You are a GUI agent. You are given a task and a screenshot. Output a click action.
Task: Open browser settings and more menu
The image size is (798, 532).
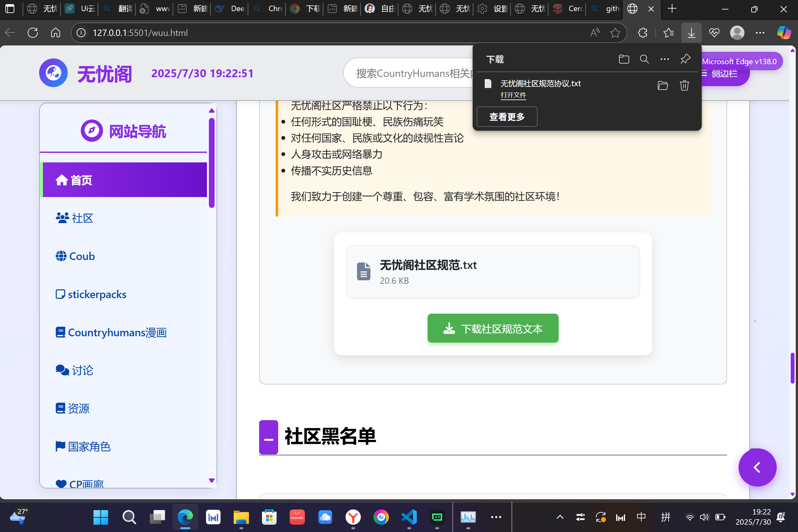(760, 33)
